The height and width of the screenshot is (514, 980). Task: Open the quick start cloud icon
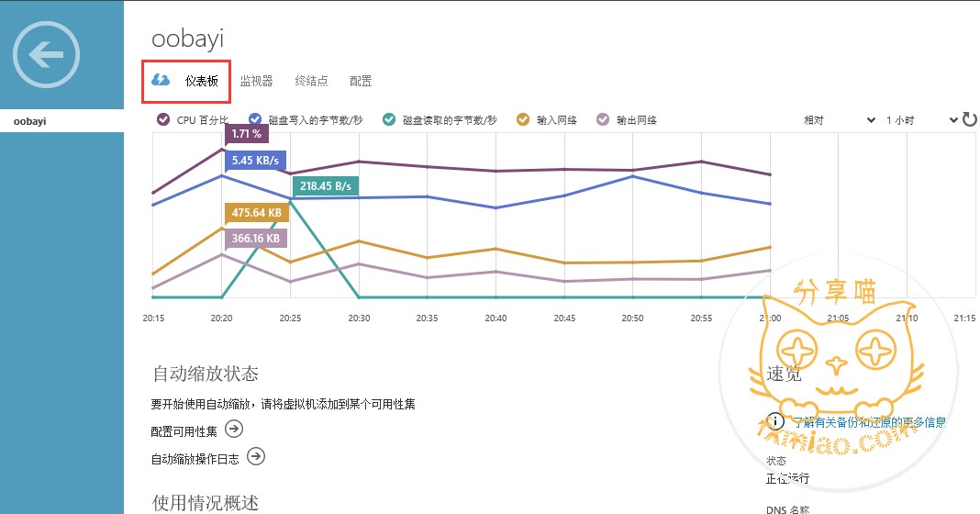(161, 81)
